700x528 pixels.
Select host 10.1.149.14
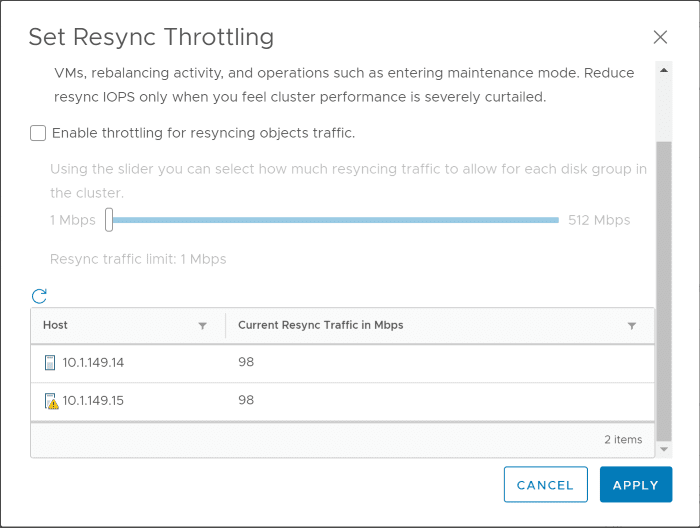coord(93,362)
